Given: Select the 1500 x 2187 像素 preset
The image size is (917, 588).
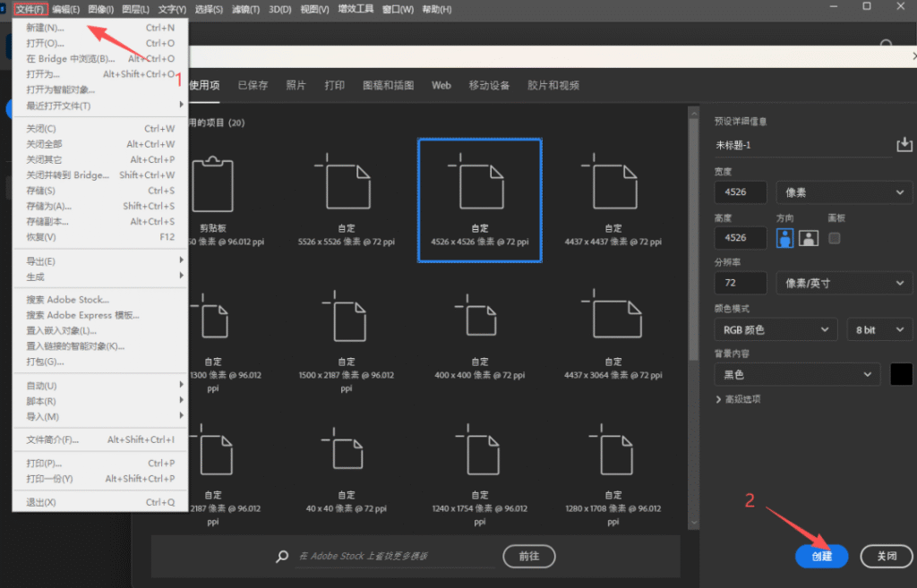Looking at the screenshot, I should point(347,341).
